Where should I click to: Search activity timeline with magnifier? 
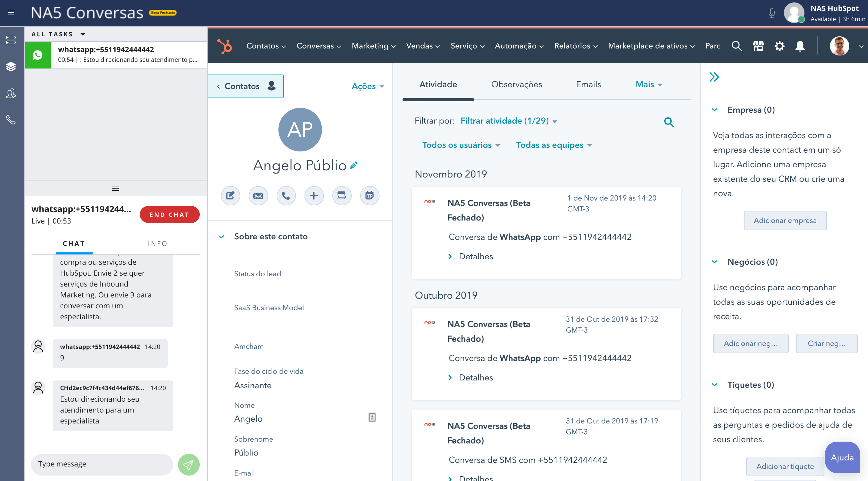click(669, 122)
